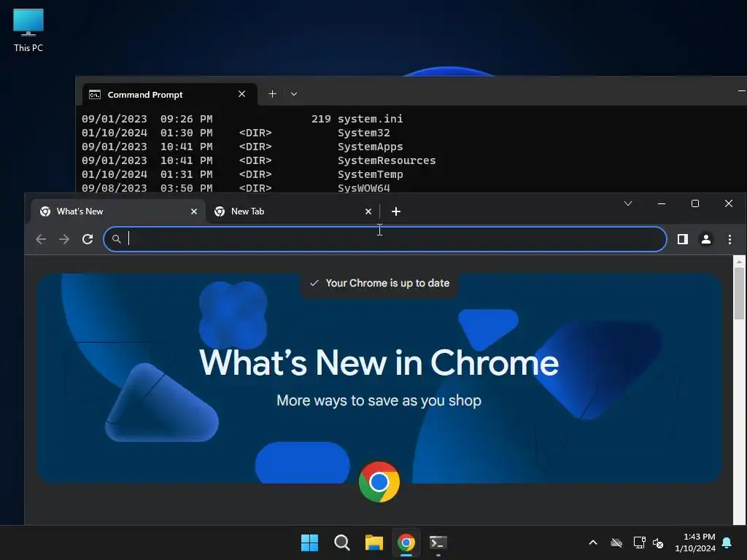Close the Command Prompt tab

pos(241,94)
